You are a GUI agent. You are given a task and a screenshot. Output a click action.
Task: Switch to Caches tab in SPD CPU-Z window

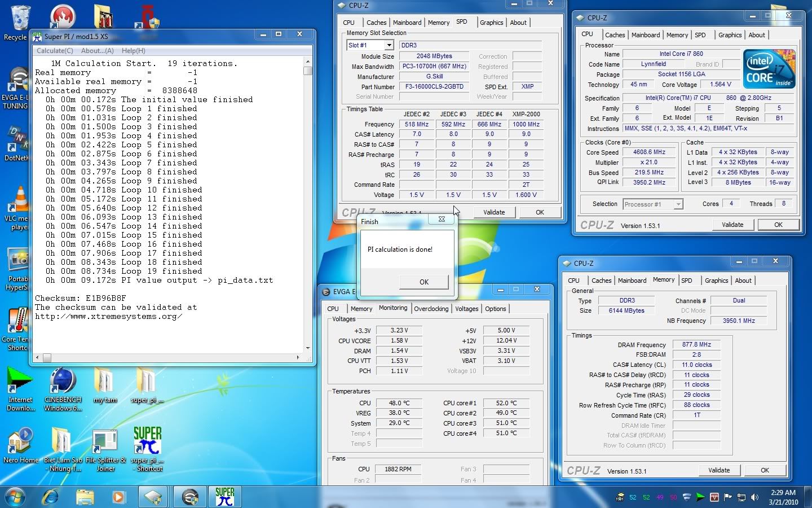[x=376, y=23]
